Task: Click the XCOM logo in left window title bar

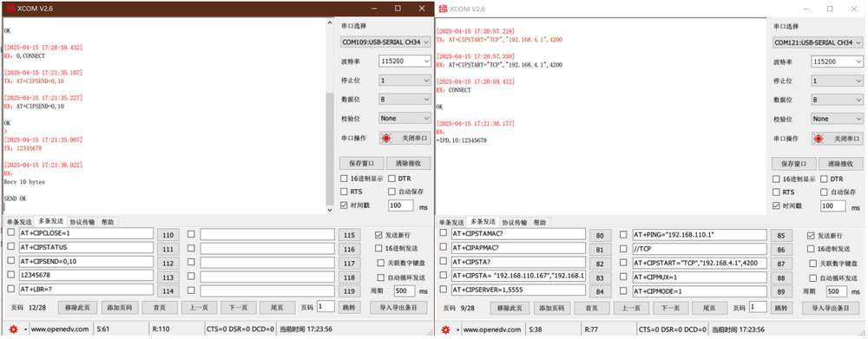Action: pyautogui.click(x=10, y=9)
